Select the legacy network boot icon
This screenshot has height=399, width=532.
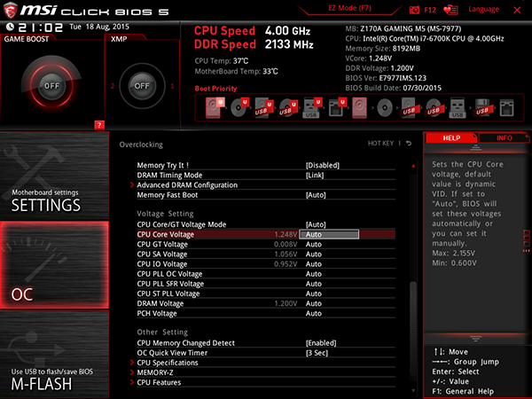click(x=506, y=108)
